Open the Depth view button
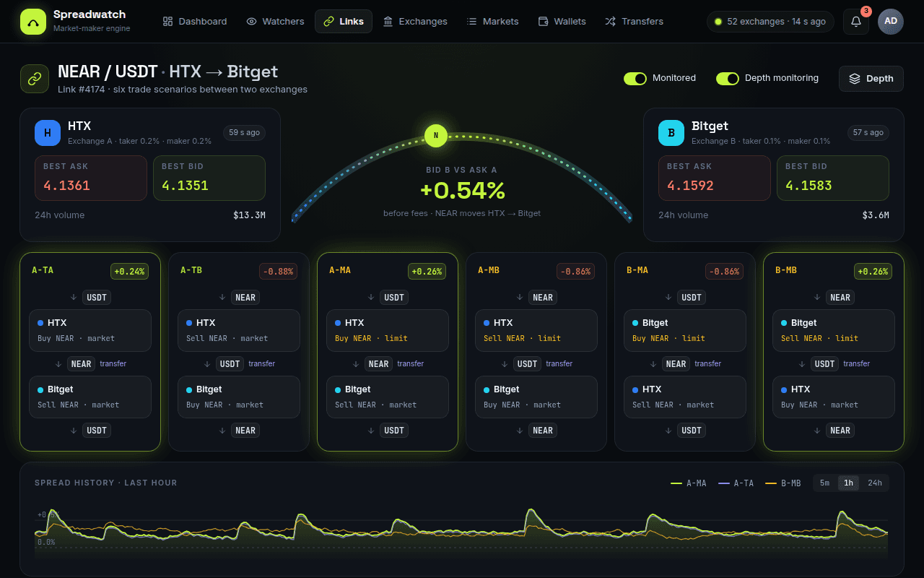The height and width of the screenshot is (578, 924). coord(871,79)
